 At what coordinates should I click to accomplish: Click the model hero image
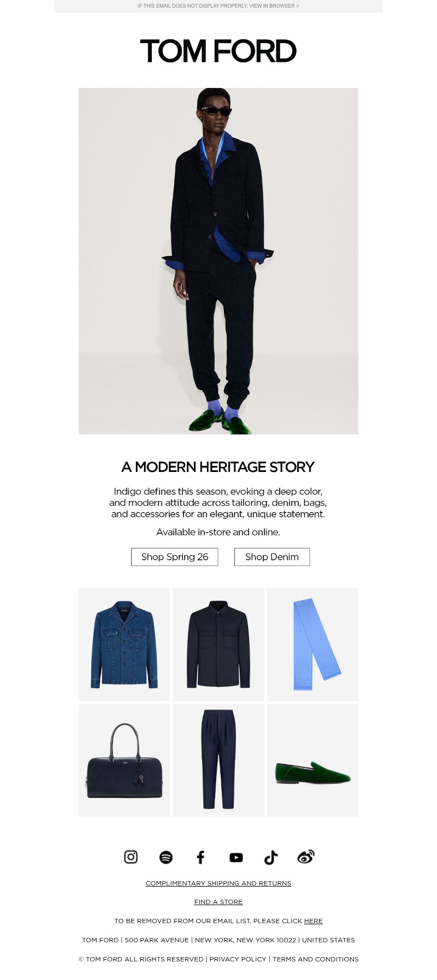pos(218,261)
